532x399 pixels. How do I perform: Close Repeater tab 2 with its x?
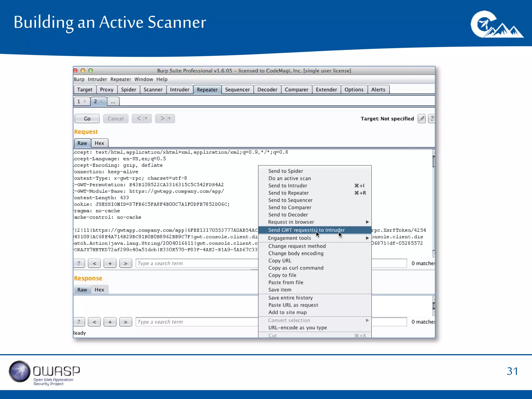[x=102, y=102]
